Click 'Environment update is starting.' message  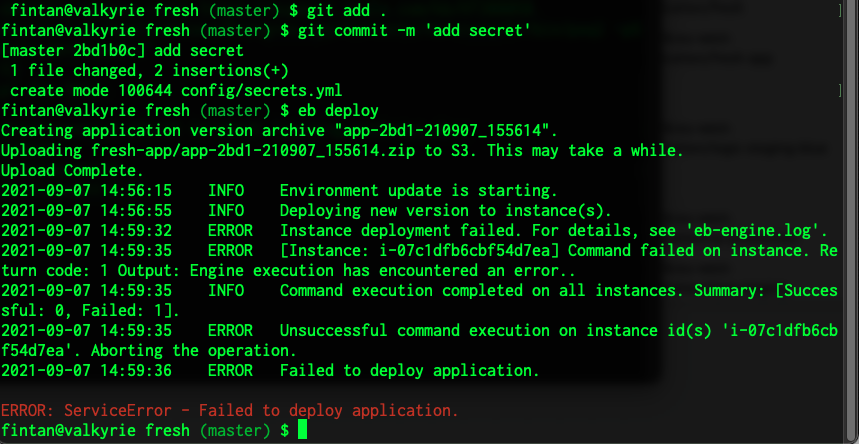tap(418, 190)
